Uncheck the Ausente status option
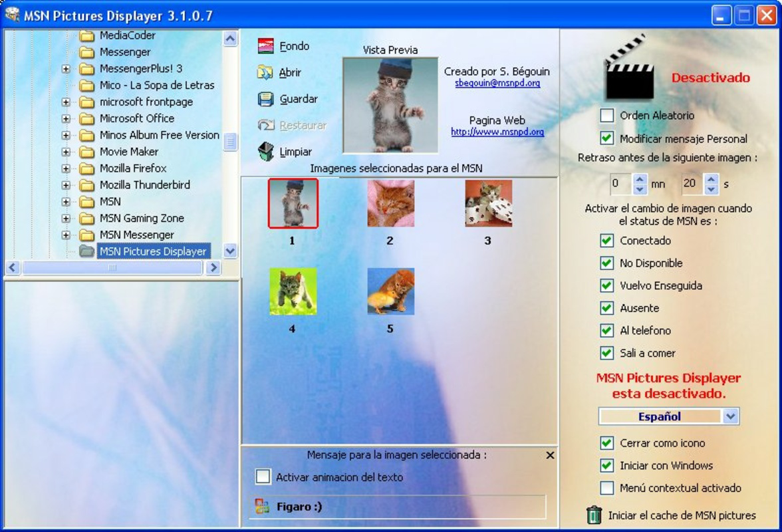This screenshot has height=532, width=782. (608, 308)
